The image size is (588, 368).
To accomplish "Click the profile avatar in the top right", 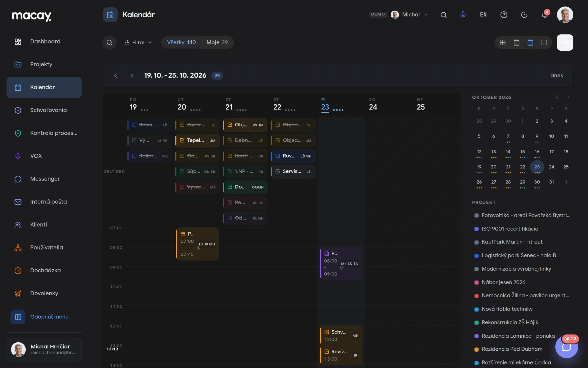I will click(565, 15).
